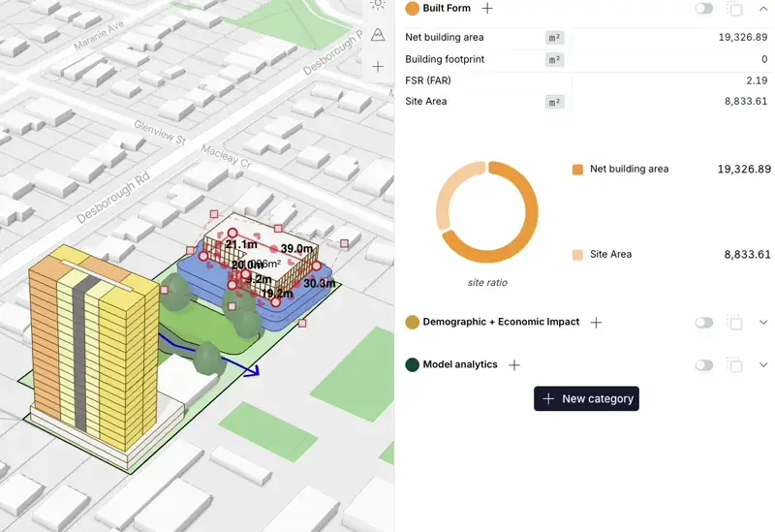This screenshot has height=532, width=775.
Task: Click the plus icon in map toolbar
Action: pos(378,67)
